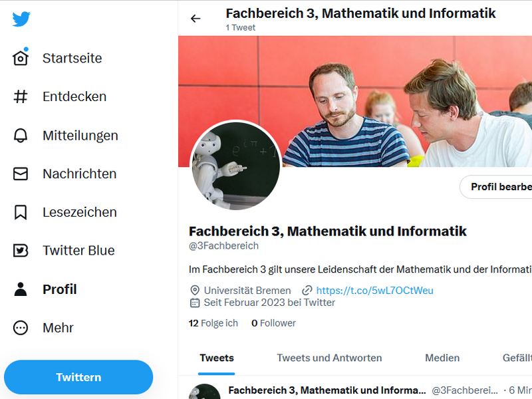Image resolution: width=532 pixels, height=399 pixels.
Task: Open the robot profile picture
Action: 235,166
